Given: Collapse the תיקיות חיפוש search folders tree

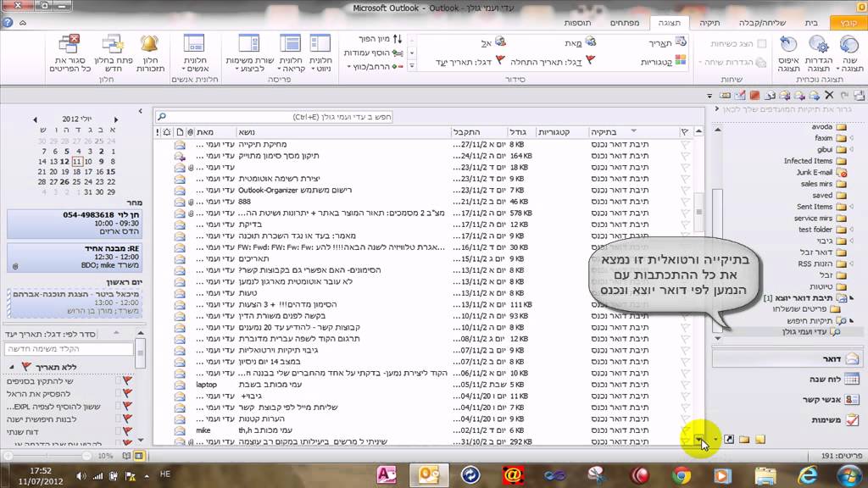Looking at the screenshot, I should [x=851, y=320].
